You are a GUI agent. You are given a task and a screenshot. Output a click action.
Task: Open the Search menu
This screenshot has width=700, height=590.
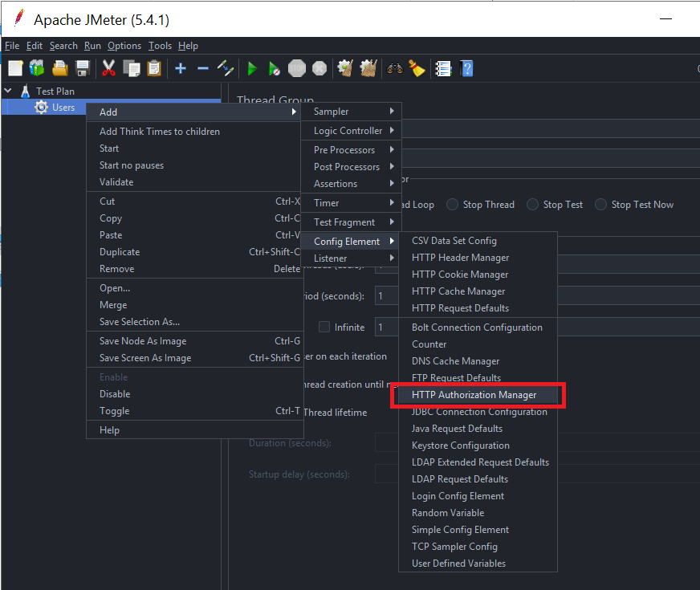(x=63, y=46)
